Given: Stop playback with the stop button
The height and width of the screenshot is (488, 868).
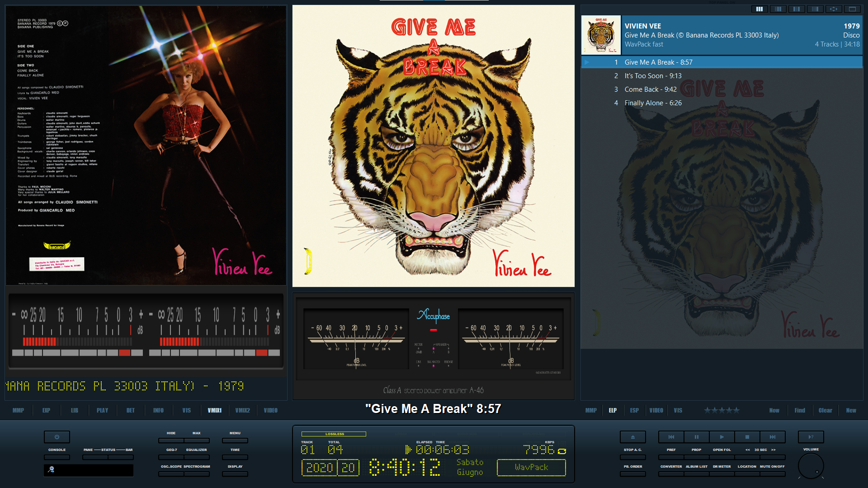Looking at the screenshot, I should coord(747,437).
